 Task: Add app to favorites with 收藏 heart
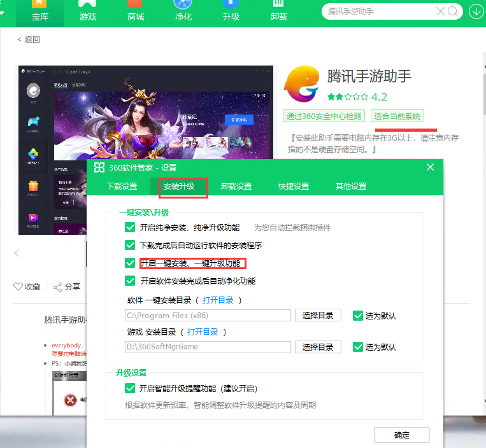tap(27, 287)
